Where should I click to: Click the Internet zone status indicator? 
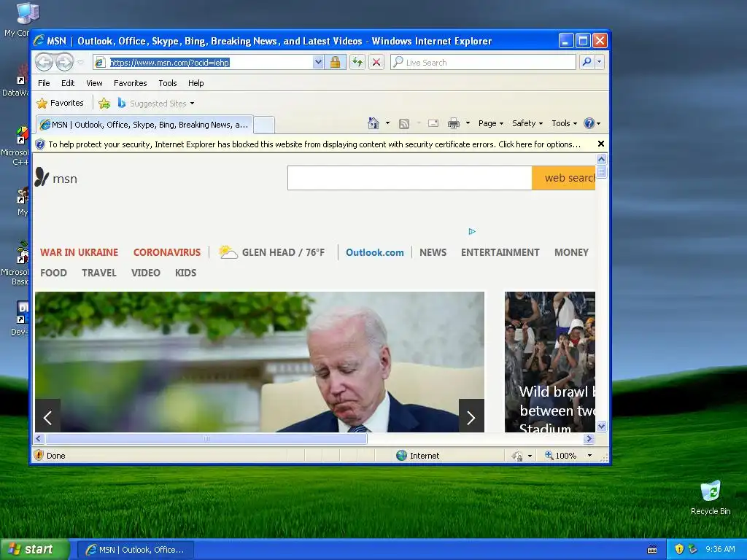pyautogui.click(x=418, y=456)
